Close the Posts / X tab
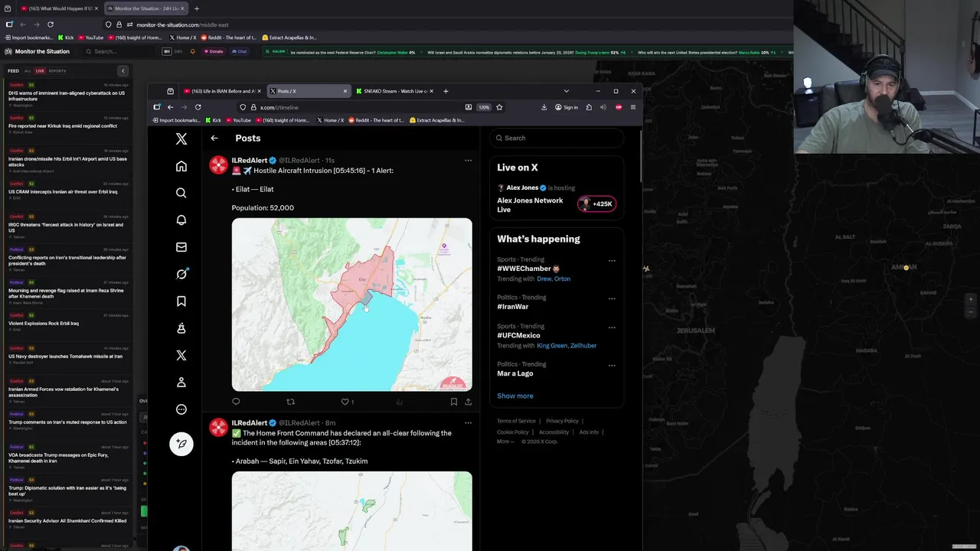This screenshot has width=980, height=551. click(x=345, y=91)
